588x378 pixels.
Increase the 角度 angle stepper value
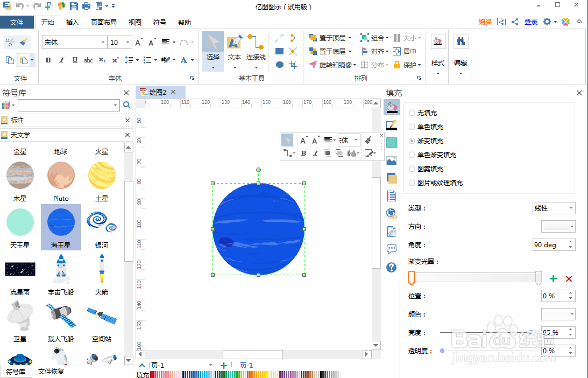click(x=570, y=242)
